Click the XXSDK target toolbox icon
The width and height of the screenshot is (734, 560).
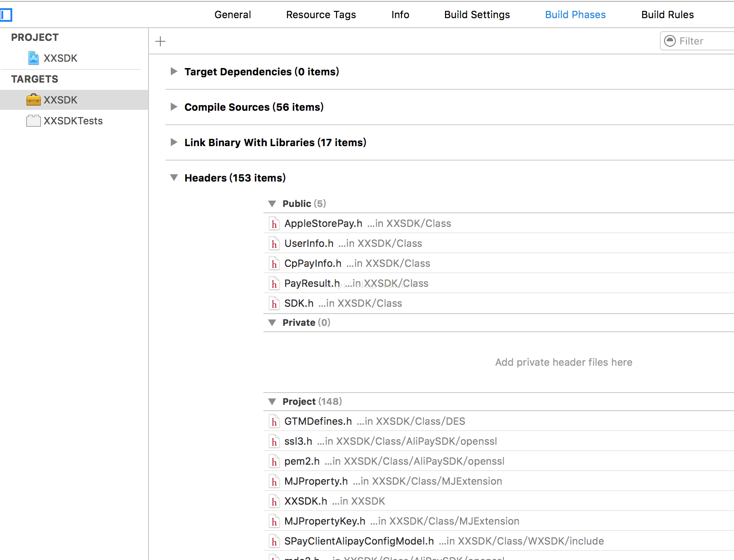pyautogui.click(x=34, y=100)
